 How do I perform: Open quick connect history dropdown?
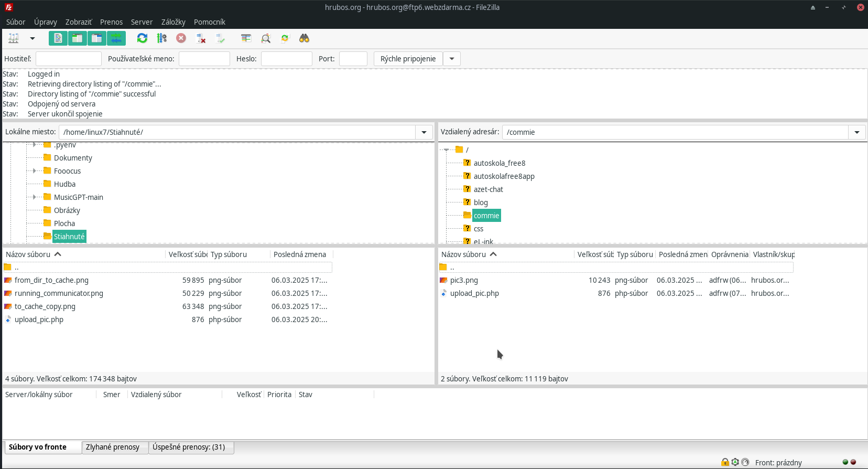(x=452, y=59)
